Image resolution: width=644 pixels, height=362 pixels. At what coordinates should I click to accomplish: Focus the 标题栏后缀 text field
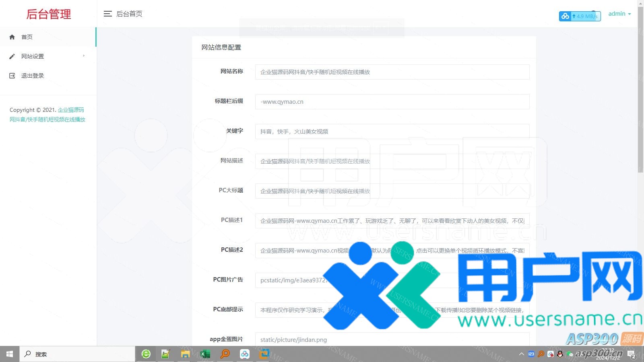coord(392,102)
